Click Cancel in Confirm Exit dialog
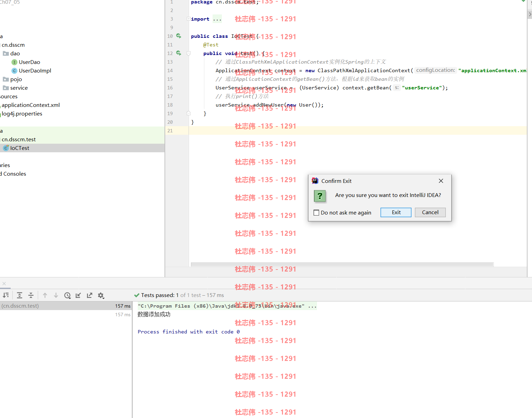The height and width of the screenshot is (418, 532). [x=430, y=212]
